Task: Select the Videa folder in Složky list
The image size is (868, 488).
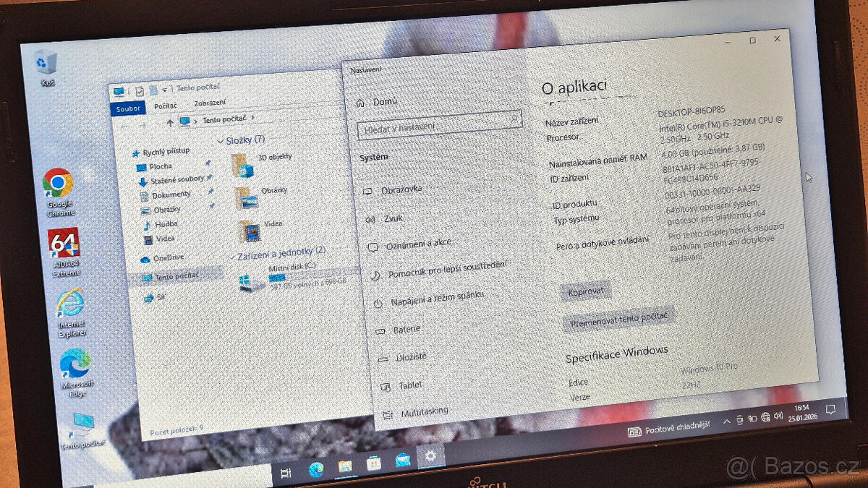Action: [260, 230]
